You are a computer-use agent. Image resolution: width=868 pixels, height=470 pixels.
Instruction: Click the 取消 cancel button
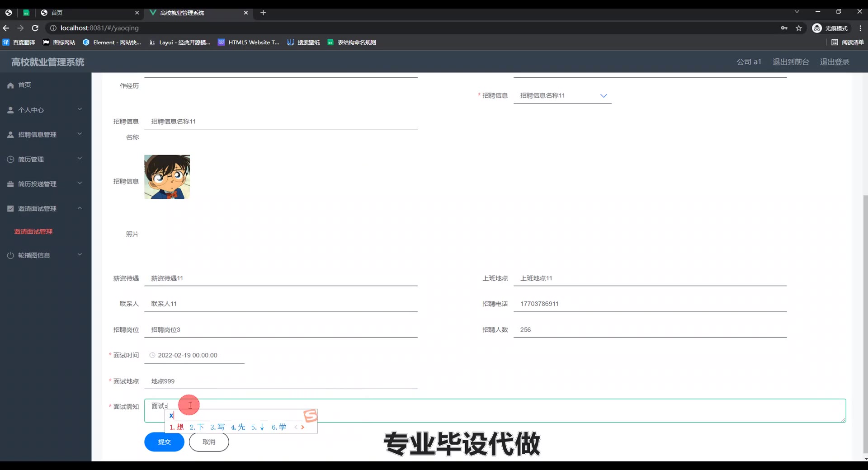tap(209, 442)
